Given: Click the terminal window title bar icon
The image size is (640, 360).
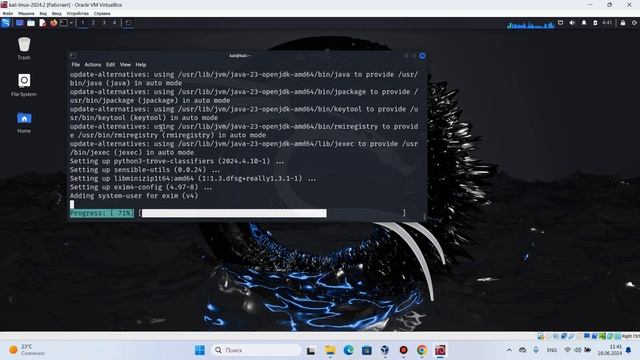Looking at the screenshot, I should click(73, 56).
